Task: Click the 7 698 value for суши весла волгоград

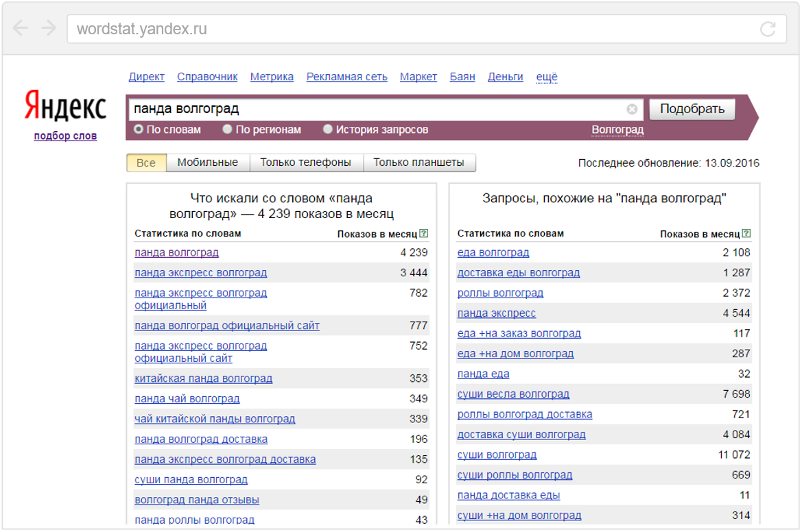Action: click(737, 394)
